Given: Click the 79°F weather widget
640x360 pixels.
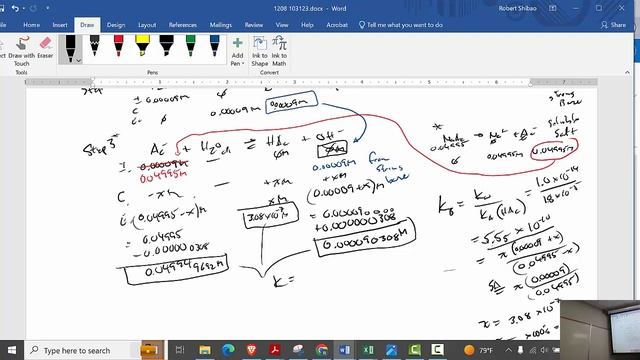Looking at the screenshot, I should click(479, 350).
